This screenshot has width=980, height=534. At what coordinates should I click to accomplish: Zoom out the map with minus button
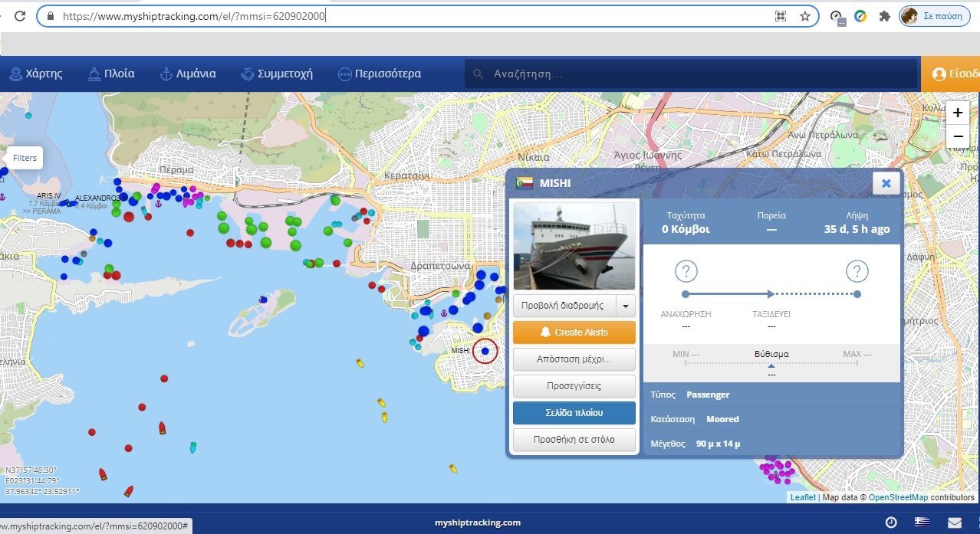click(957, 137)
